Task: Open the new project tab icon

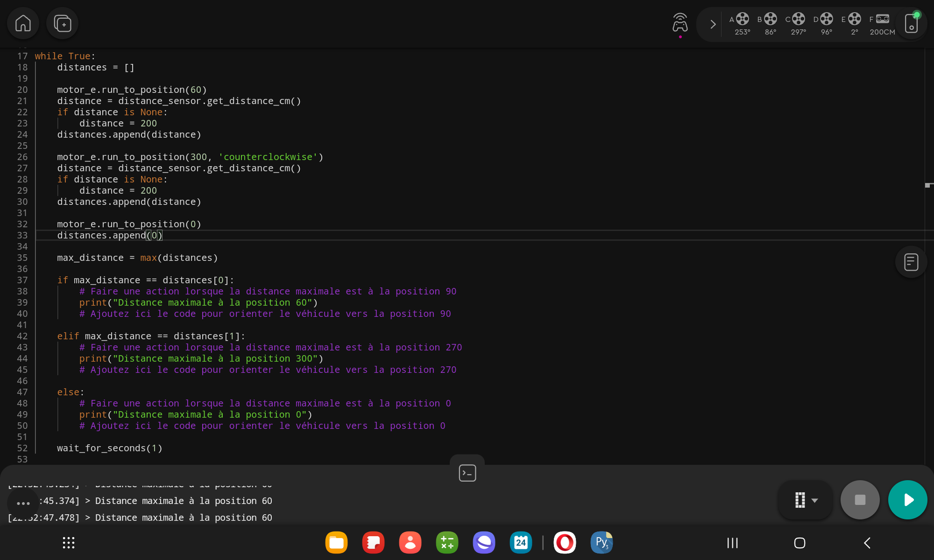Action: (62, 23)
